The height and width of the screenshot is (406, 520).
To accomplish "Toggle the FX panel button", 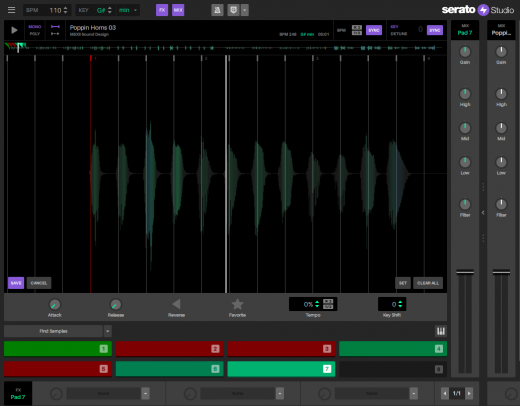I will pos(162,10).
